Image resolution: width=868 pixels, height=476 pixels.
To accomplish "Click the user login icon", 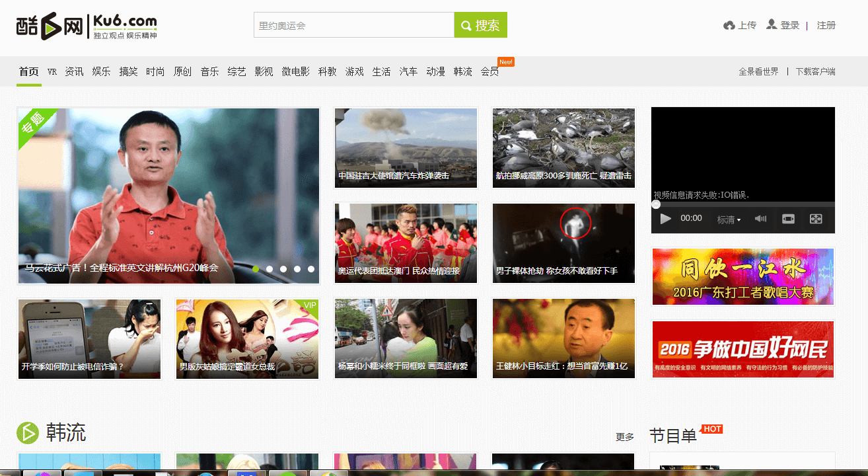I will click(x=772, y=24).
